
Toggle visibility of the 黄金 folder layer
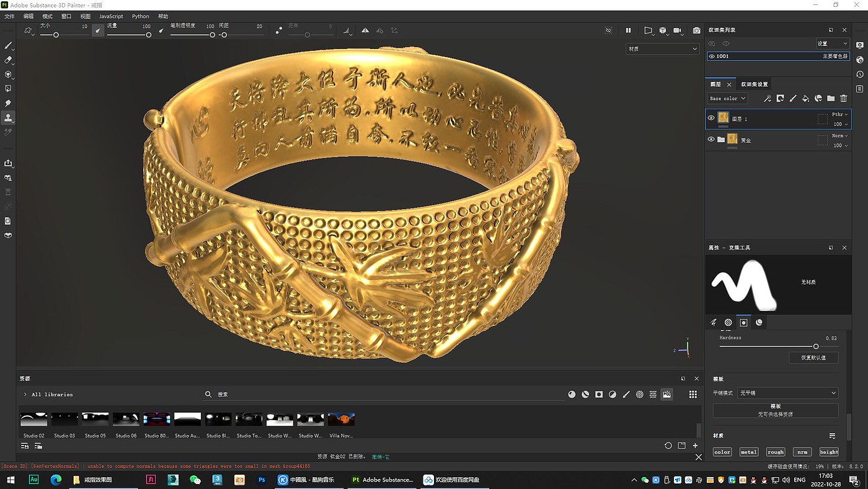click(711, 140)
